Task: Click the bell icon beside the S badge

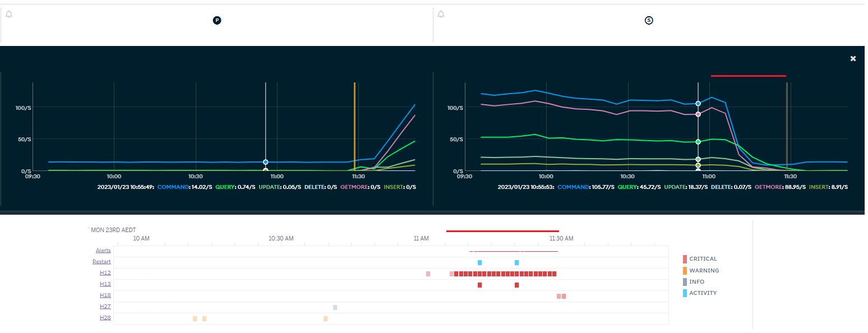Action: pyautogui.click(x=441, y=14)
